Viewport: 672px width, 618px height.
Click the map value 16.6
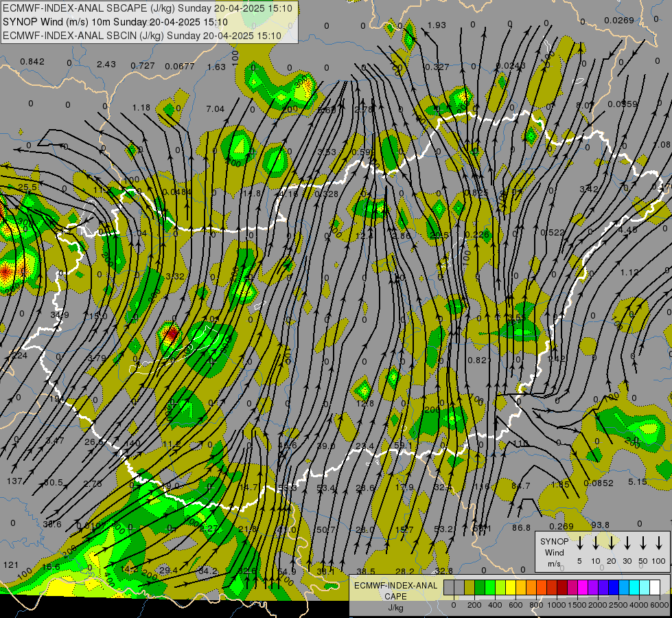[x=51, y=567]
